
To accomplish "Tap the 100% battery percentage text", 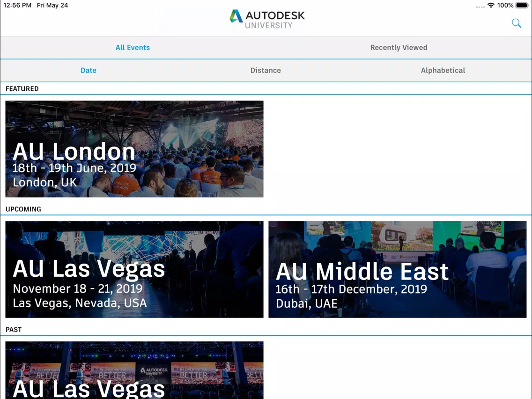I will click(x=505, y=6).
